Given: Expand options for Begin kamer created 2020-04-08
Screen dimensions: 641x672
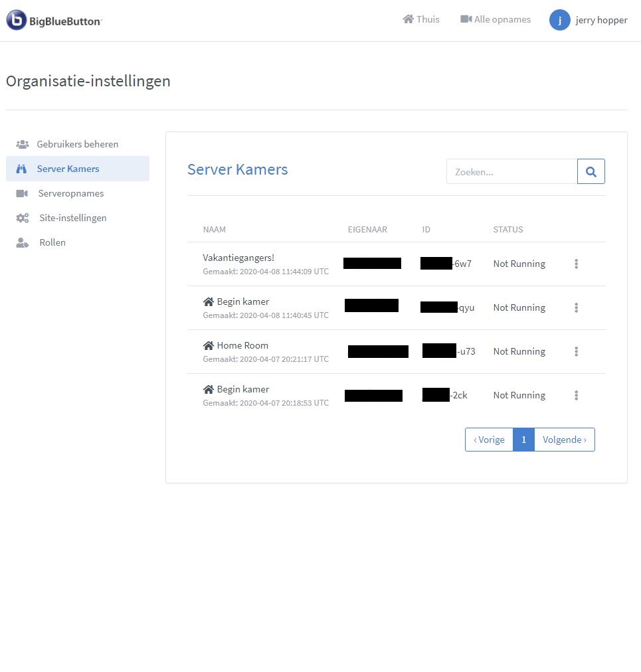Looking at the screenshot, I should pos(576,307).
